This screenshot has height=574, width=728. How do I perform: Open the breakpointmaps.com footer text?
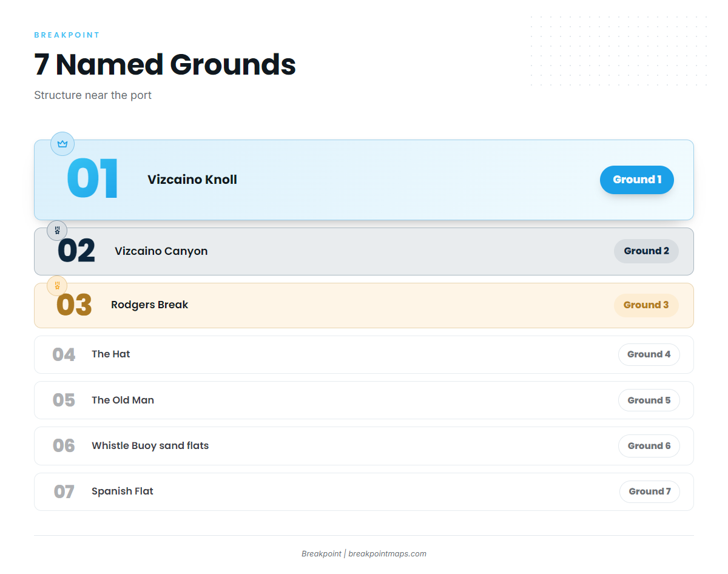tap(388, 554)
